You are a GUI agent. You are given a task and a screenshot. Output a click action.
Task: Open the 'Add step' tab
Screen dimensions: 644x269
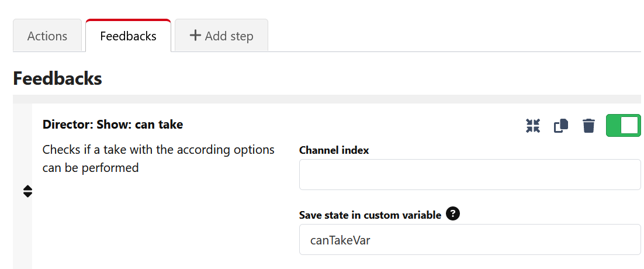[221, 36]
